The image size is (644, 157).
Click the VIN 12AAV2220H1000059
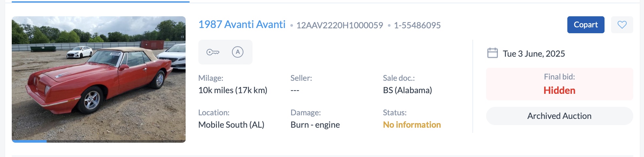[x=339, y=25]
